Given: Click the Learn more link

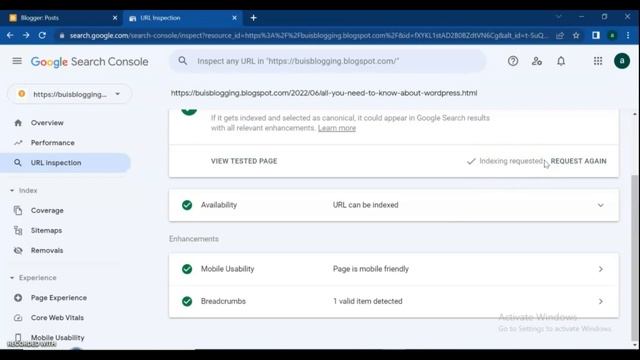Looking at the screenshot, I should [337, 128].
